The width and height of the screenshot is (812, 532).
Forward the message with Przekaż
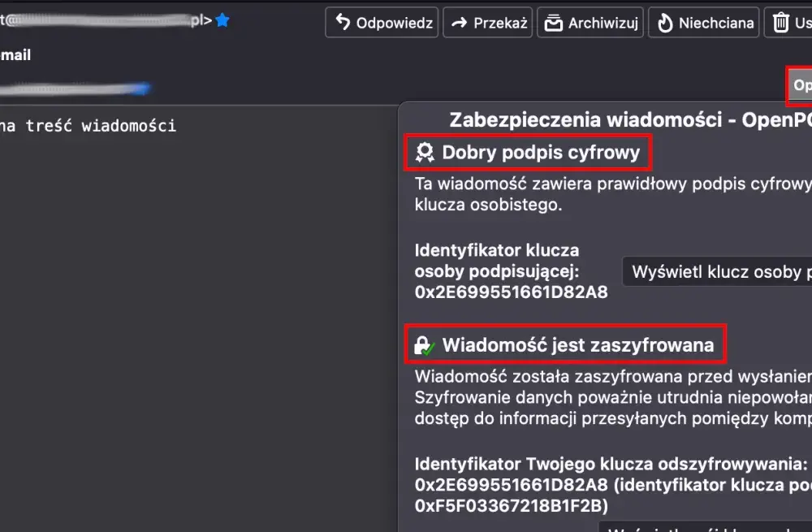[x=488, y=22]
